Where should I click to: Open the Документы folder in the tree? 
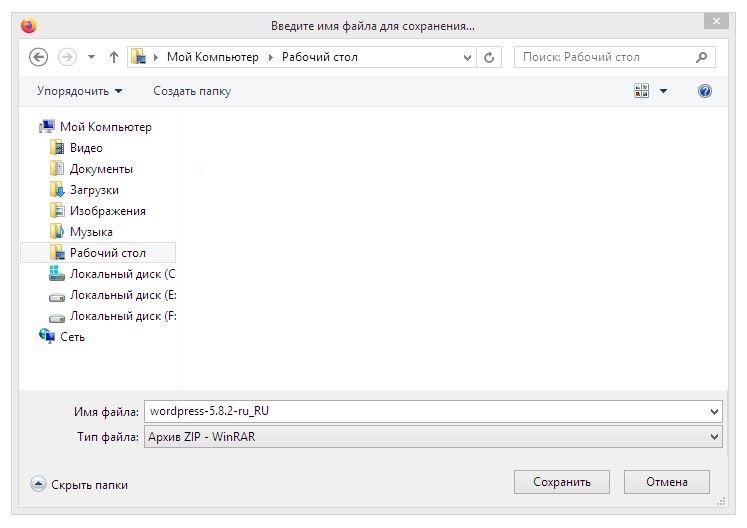[x=101, y=169]
